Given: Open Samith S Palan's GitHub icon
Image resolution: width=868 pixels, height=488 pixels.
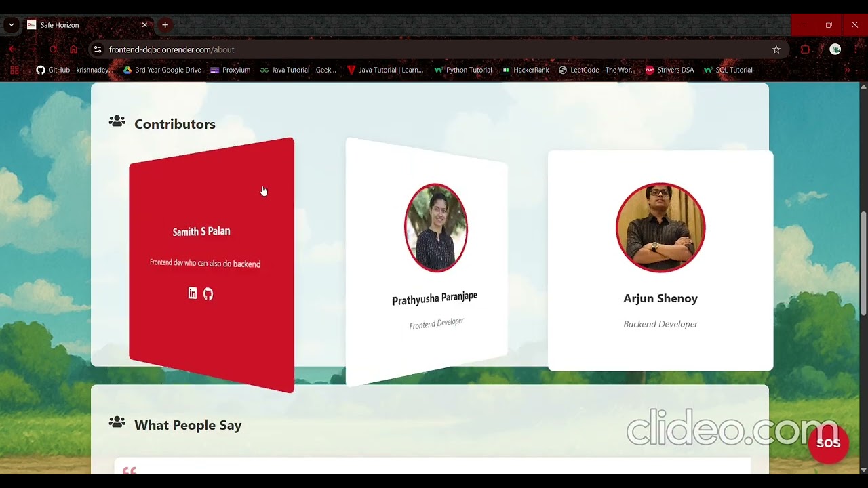Looking at the screenshot, I should pyautogui.click(x=208, y=293).
